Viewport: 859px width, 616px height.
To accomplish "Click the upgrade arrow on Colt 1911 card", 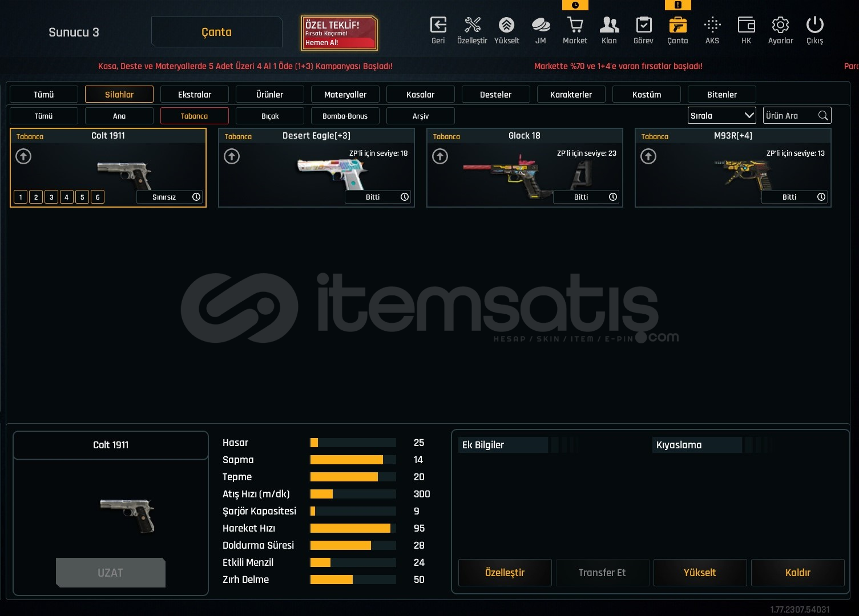I will tap(23, 156).
